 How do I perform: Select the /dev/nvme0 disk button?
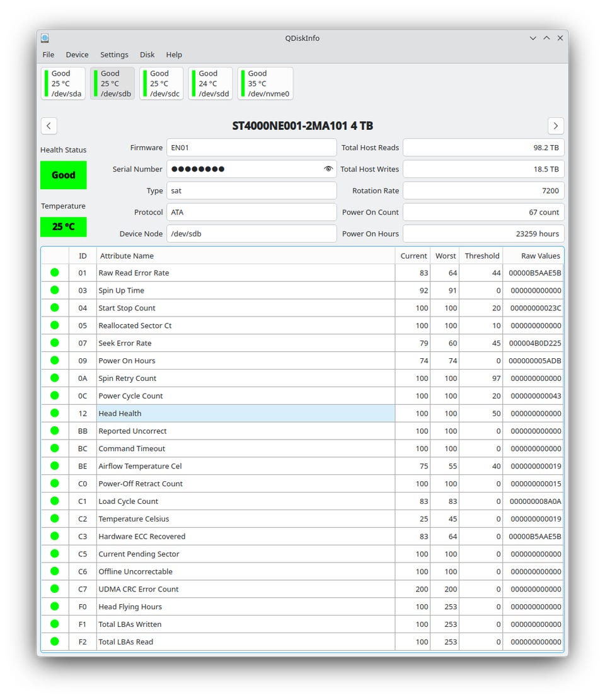click(x=265, y=83)
